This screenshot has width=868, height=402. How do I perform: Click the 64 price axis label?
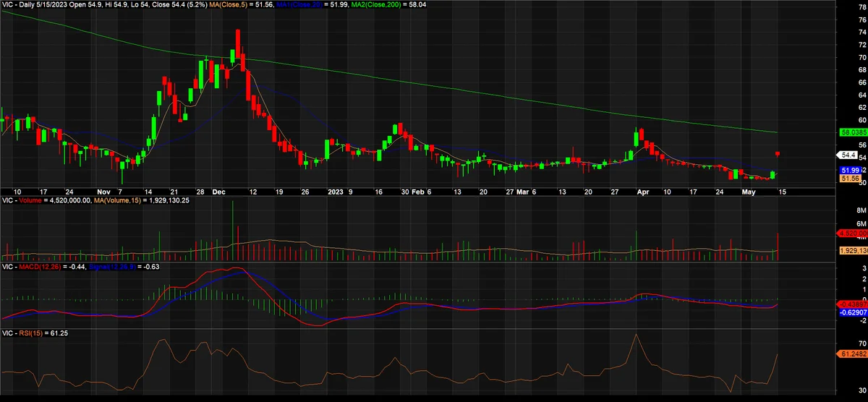[862, 95]
